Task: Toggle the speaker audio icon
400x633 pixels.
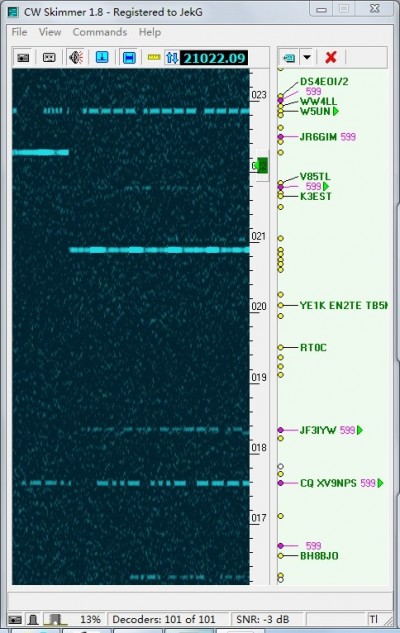Action: [x=76, y=57]
